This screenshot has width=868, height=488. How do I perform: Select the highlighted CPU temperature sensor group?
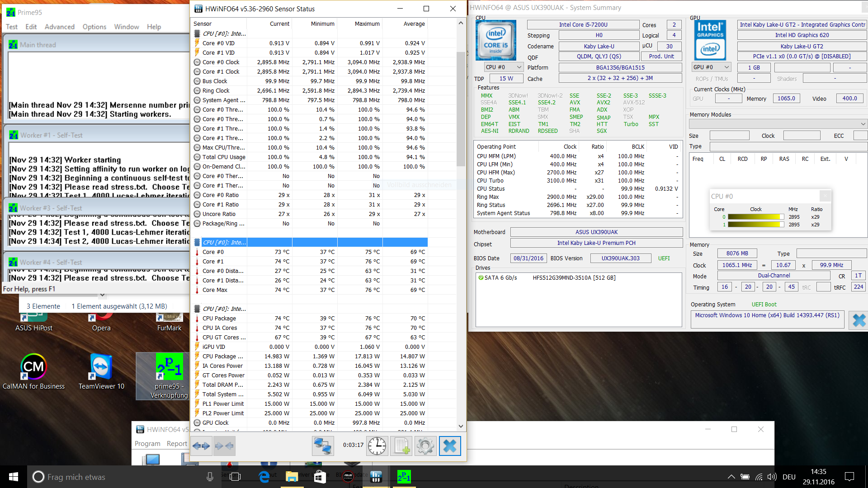(224, 242)
